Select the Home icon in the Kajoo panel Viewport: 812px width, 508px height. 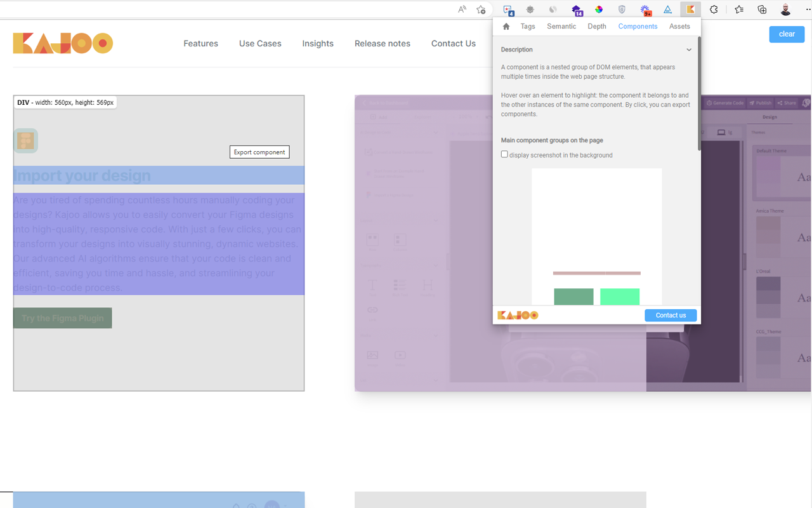(x=506, y=26)
